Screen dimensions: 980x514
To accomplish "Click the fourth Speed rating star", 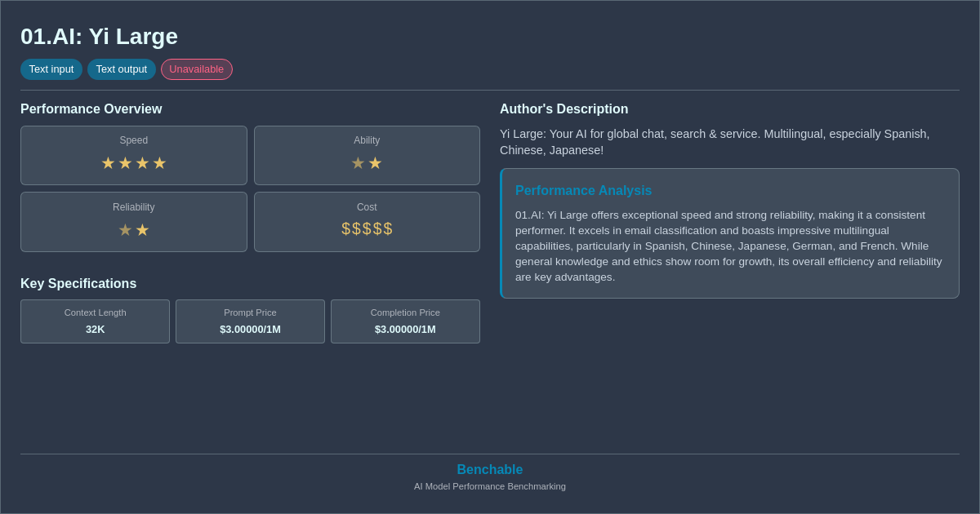I will point(159,163).
